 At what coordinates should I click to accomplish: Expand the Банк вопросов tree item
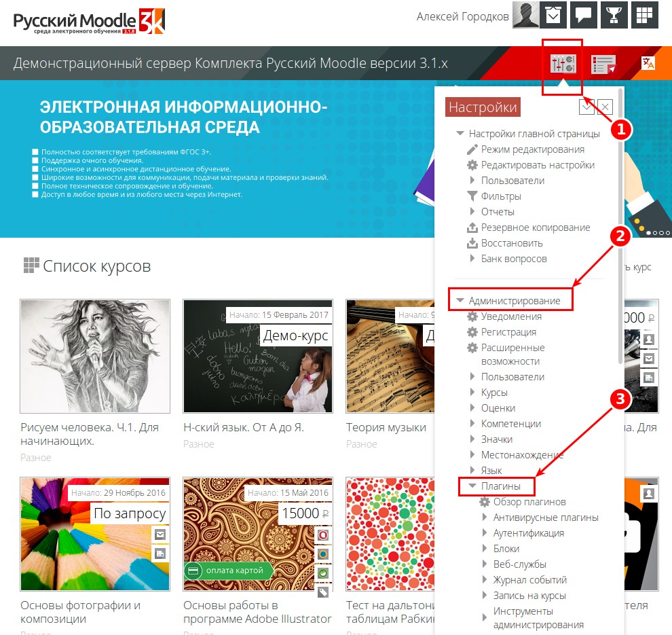coord(472,259)
